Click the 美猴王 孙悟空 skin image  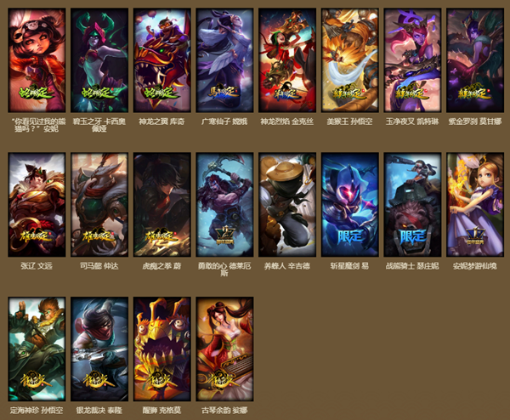(350, 60)
